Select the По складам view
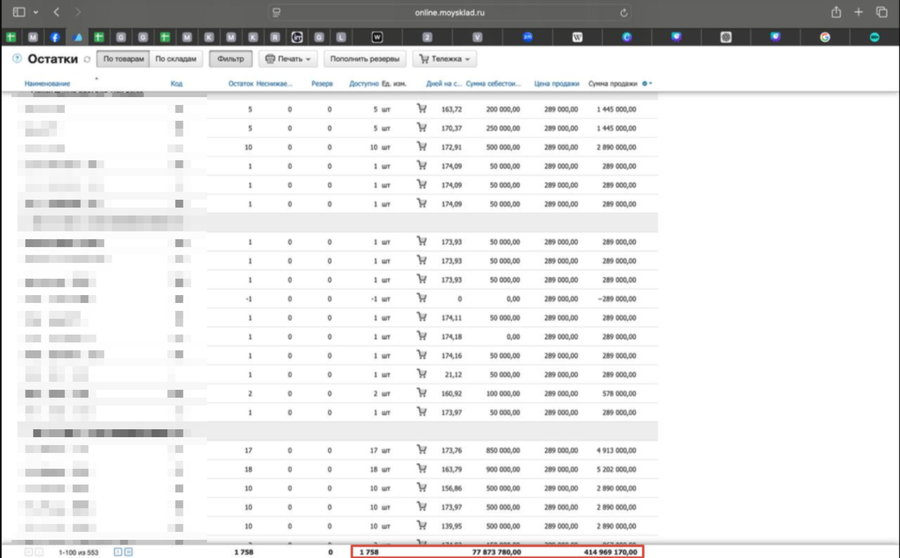This screenshot has width=900, height=558. point(176,59)
